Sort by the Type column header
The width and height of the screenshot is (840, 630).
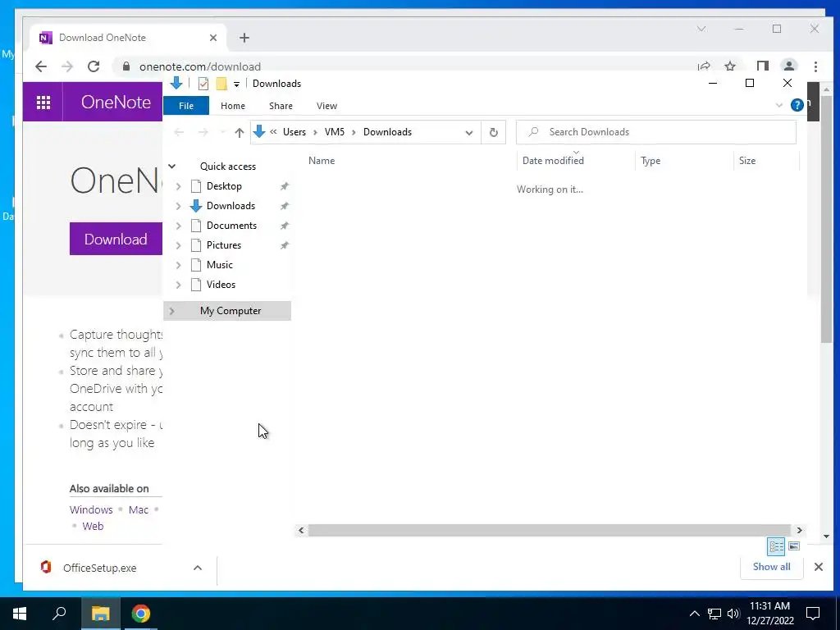(651, 161)
